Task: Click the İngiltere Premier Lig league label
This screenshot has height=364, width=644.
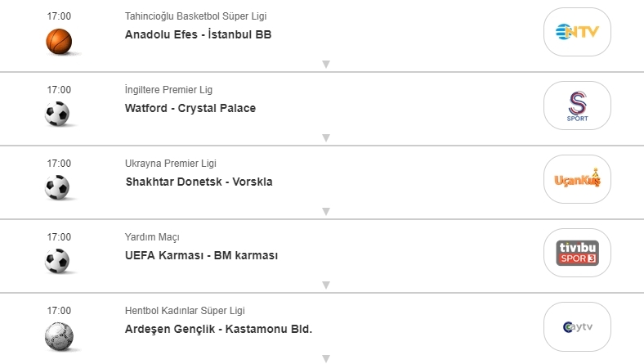Action: point(168,90)
